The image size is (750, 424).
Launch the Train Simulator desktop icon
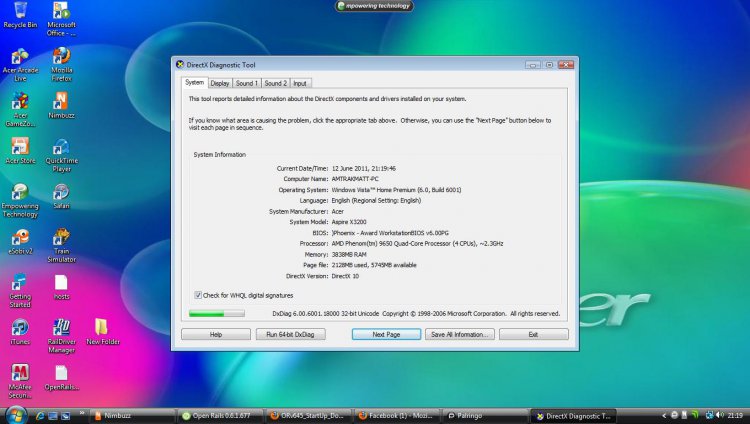pos(61,245)
